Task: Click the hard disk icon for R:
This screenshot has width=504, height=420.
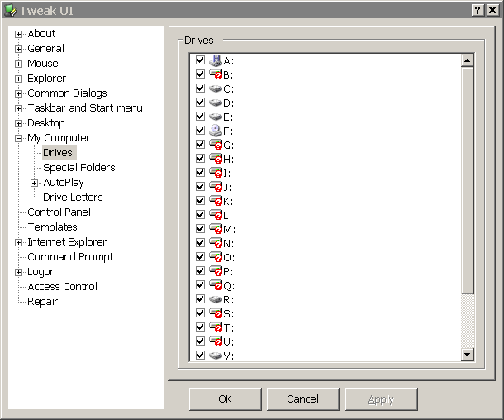Action: [216, 299]
